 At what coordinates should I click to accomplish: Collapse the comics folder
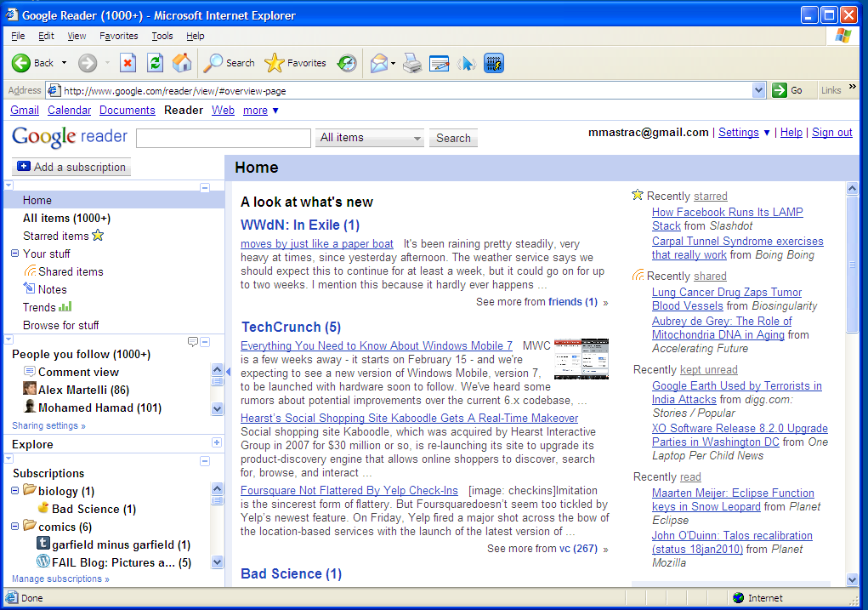15,526
